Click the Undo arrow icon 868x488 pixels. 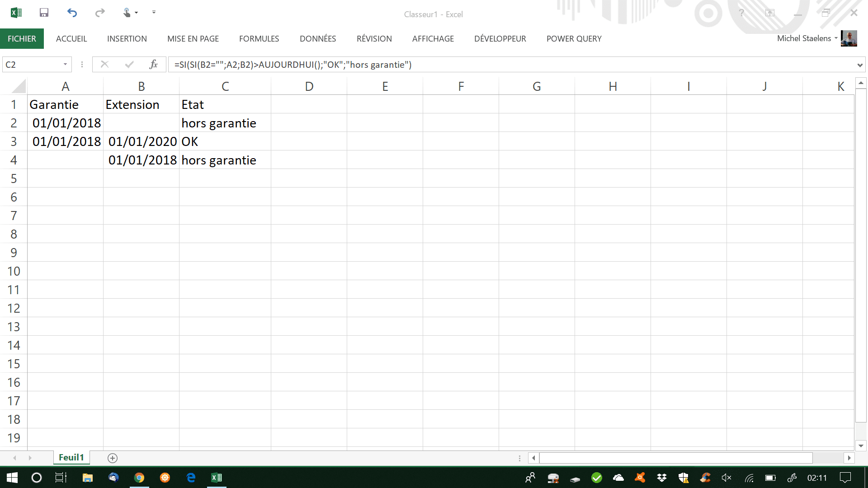pos(72,13)
